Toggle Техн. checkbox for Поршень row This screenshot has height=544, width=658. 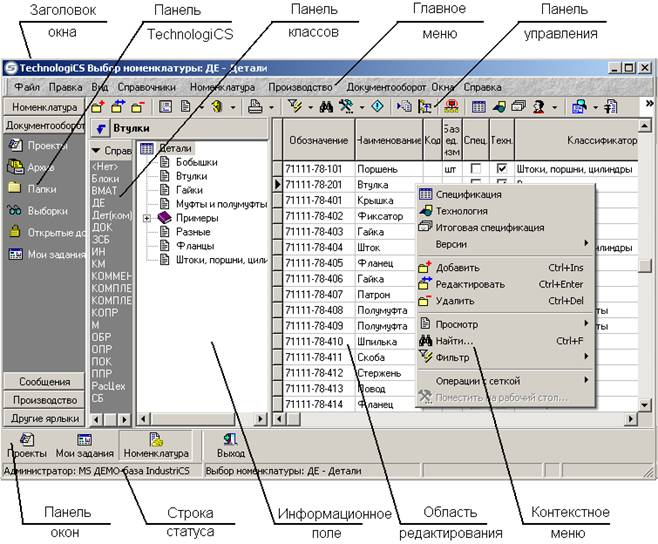pos(502,169)
